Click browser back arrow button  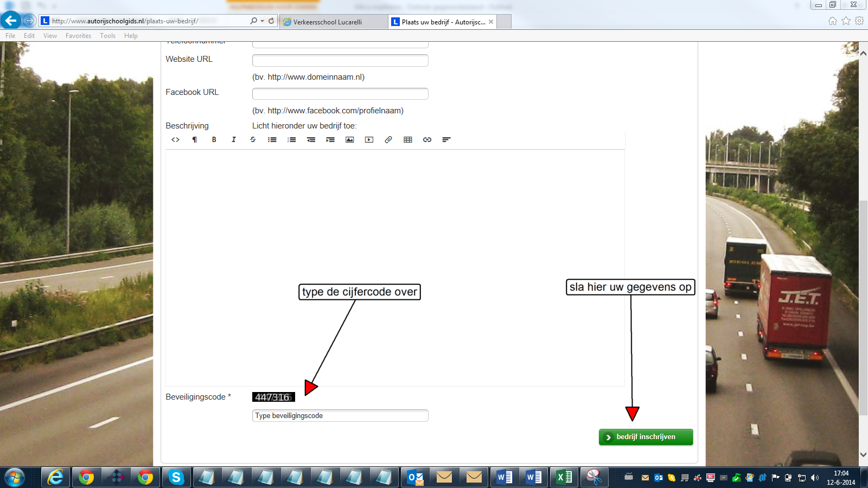[11, 21]
